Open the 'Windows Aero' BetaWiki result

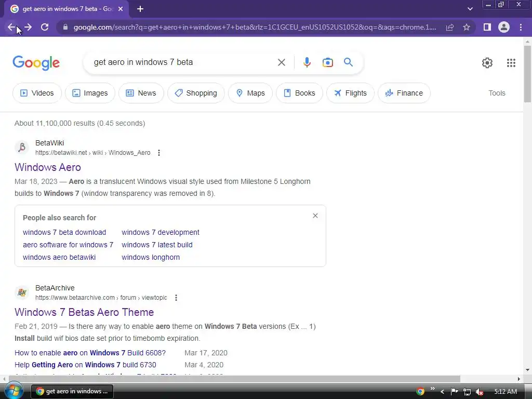48,167
